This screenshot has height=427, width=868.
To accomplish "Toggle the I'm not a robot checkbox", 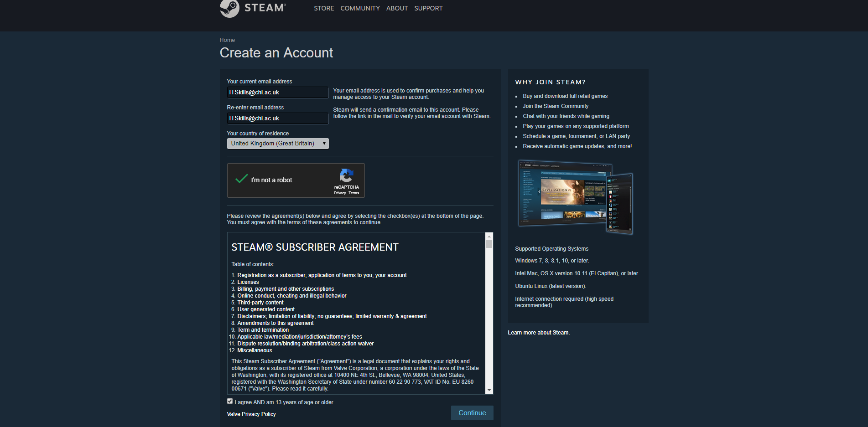I will pyautogui.click(x=241, y=179).
